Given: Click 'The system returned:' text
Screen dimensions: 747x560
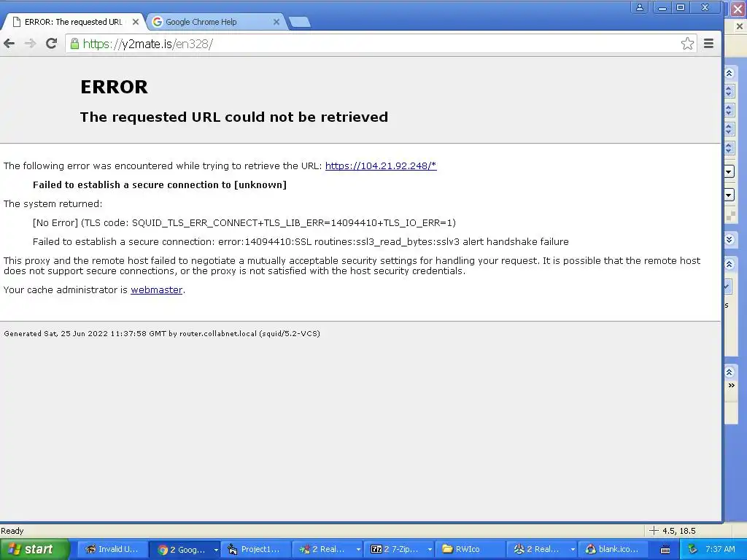Looking at the screenshot, I should [x=53, y=204].
